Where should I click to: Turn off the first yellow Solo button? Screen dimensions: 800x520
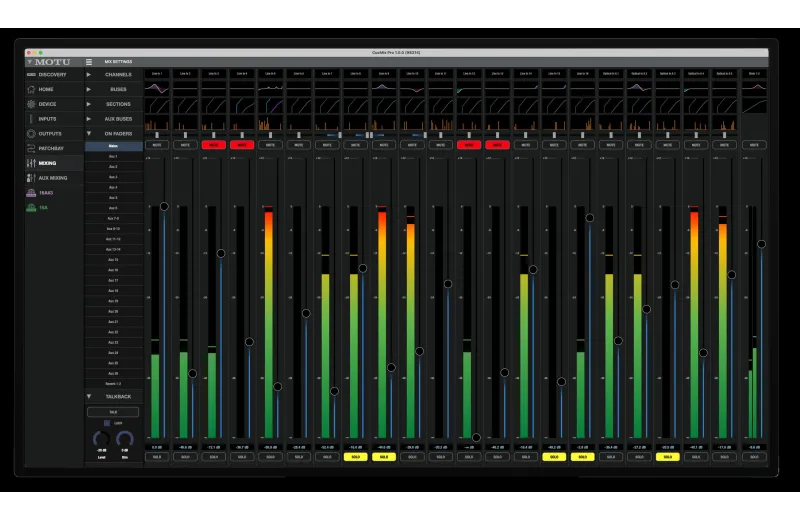coord(356,457)
